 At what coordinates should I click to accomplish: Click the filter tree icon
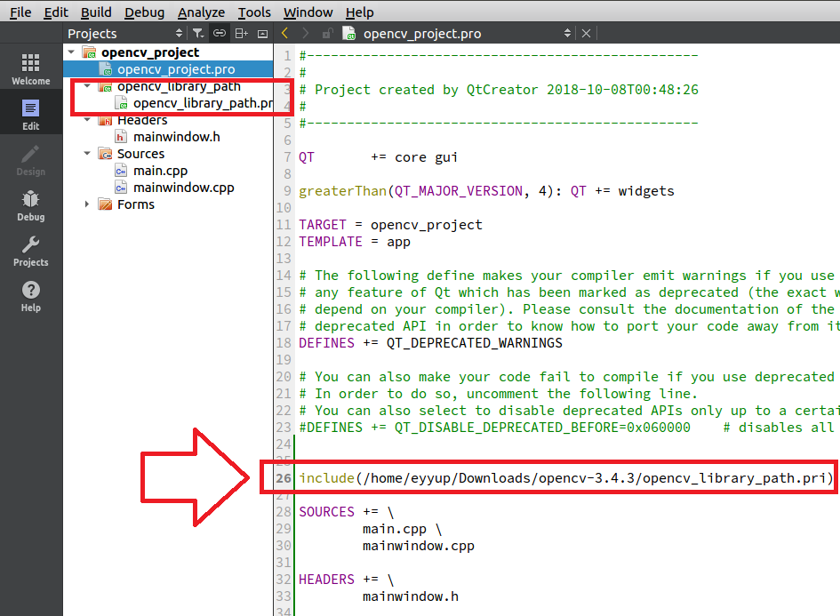point(198,33)
